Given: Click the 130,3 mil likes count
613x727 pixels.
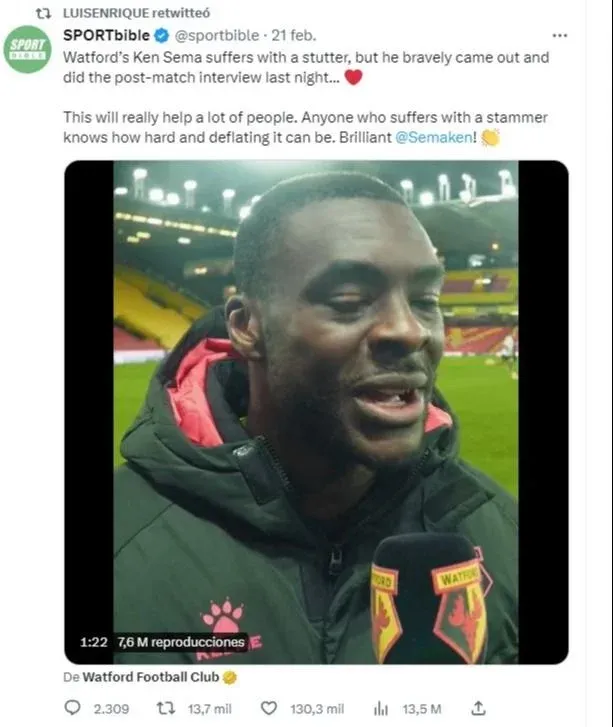Looking at the screenshot, I should tap(317, 709).
